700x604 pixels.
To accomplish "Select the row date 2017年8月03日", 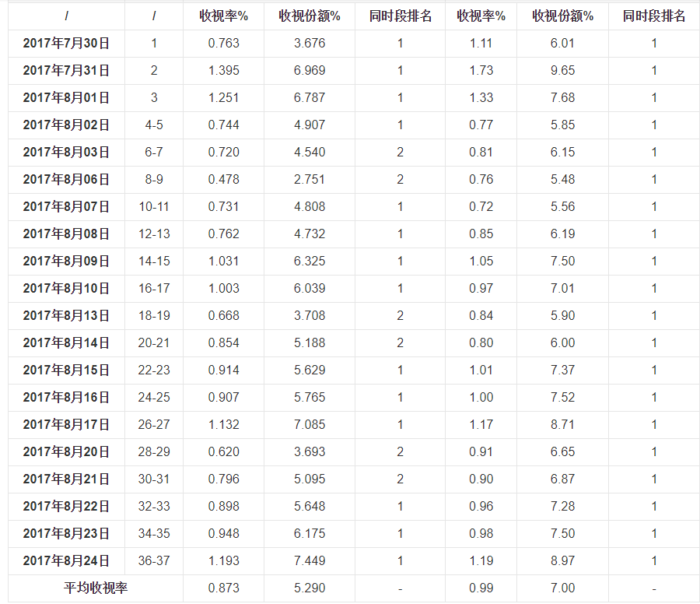I will click(x=66, y=153).
